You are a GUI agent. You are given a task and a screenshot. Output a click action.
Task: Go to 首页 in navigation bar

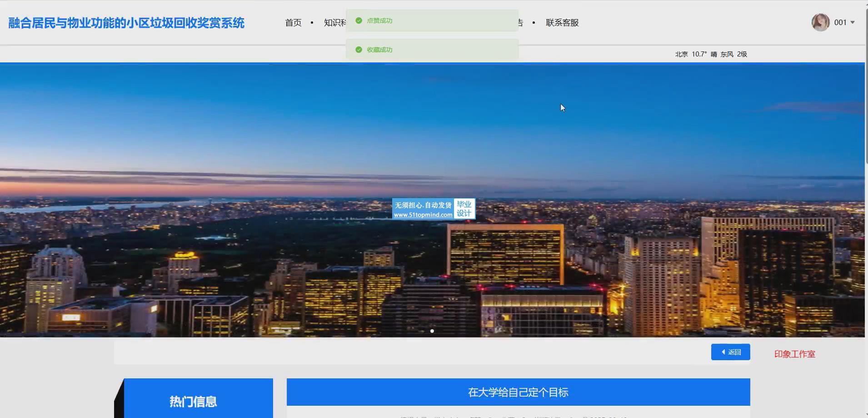click(293, 23)
